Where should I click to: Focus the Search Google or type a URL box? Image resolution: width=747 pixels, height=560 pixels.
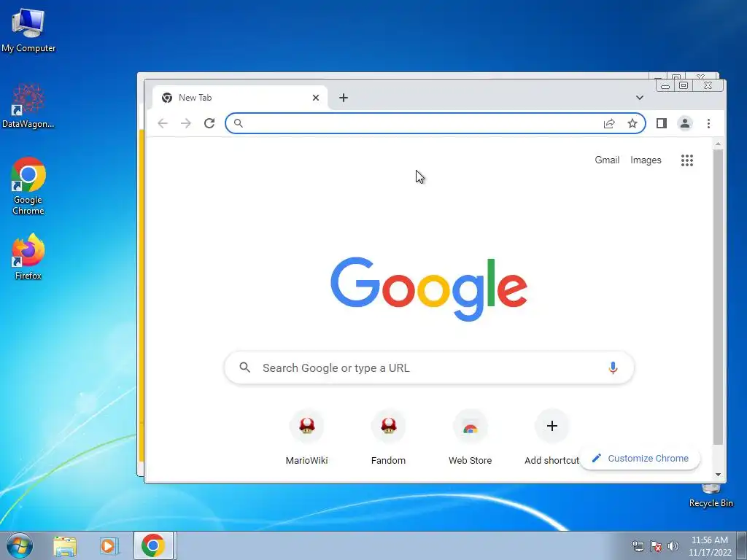[x=429, y=367]
